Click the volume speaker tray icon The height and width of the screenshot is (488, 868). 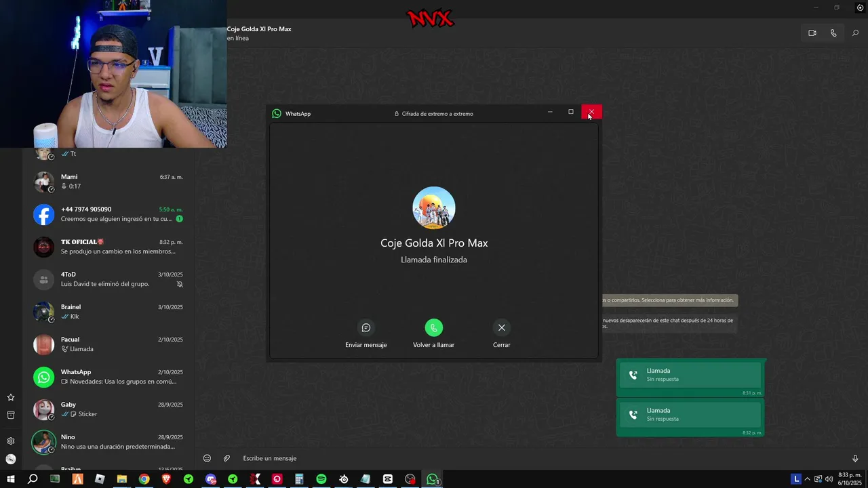[x=829, y=479]
